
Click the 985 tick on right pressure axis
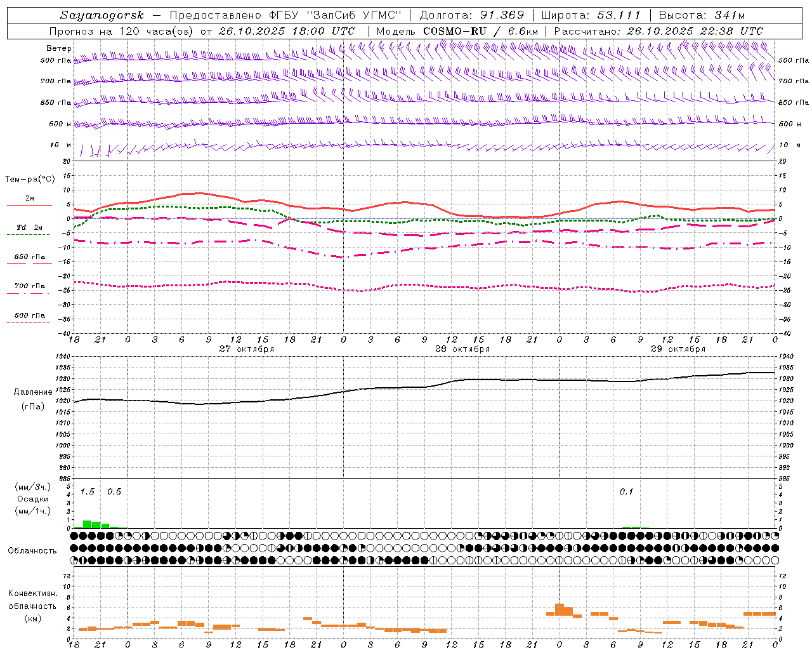[x=785, y=479]
